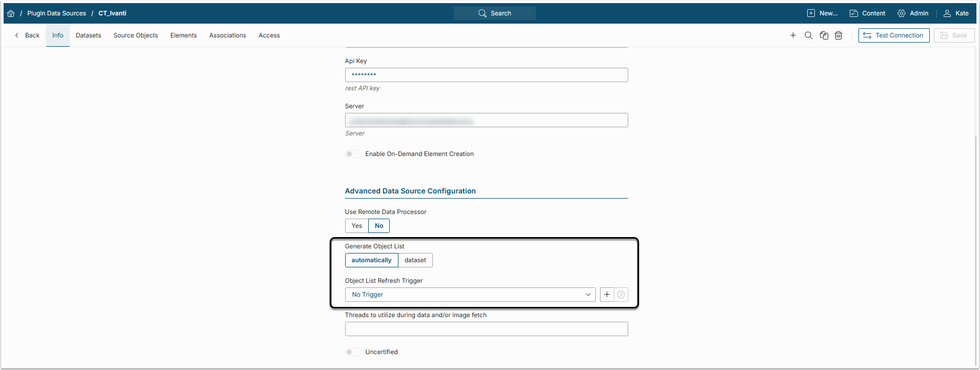Viewport: 980px width, 370px height.
Task: Set Generate Object List to dataset
Action: click(x=415, y=260)
